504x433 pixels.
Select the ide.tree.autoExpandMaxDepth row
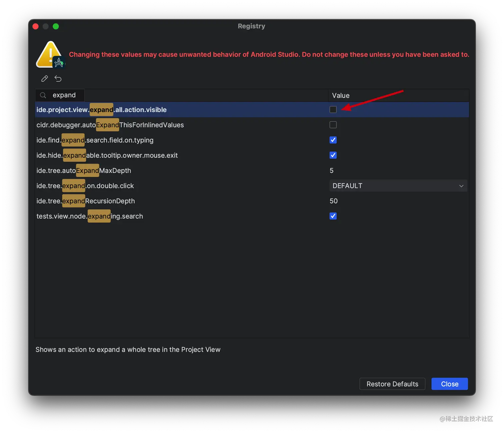coord(252,170)
